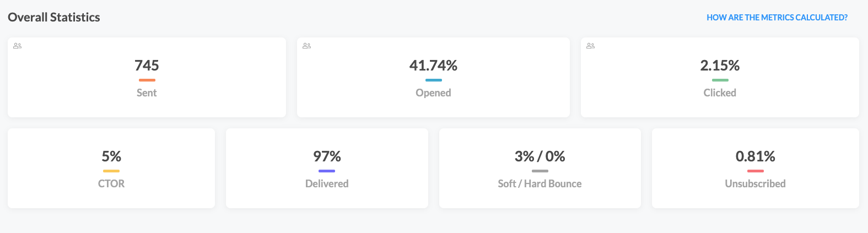This screenshot has height=233, width=868.
Task: Open 'How are the metrics calculated?' link
Action: 777,18
